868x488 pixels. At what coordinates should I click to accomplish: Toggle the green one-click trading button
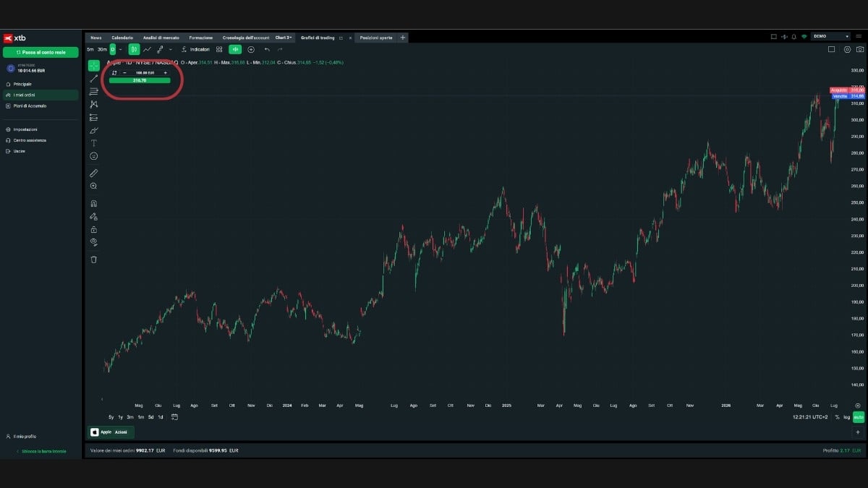coord(235,49)
